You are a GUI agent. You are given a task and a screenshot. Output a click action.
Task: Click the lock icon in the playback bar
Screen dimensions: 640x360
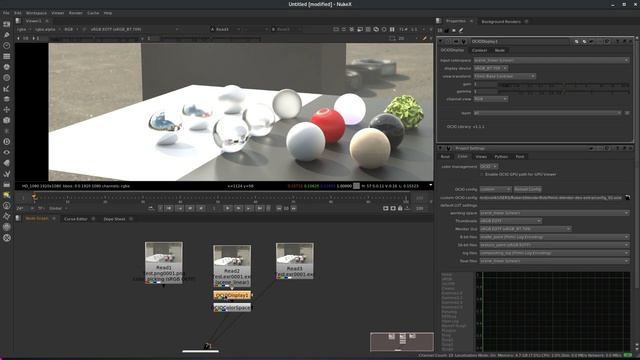(400, 208)
